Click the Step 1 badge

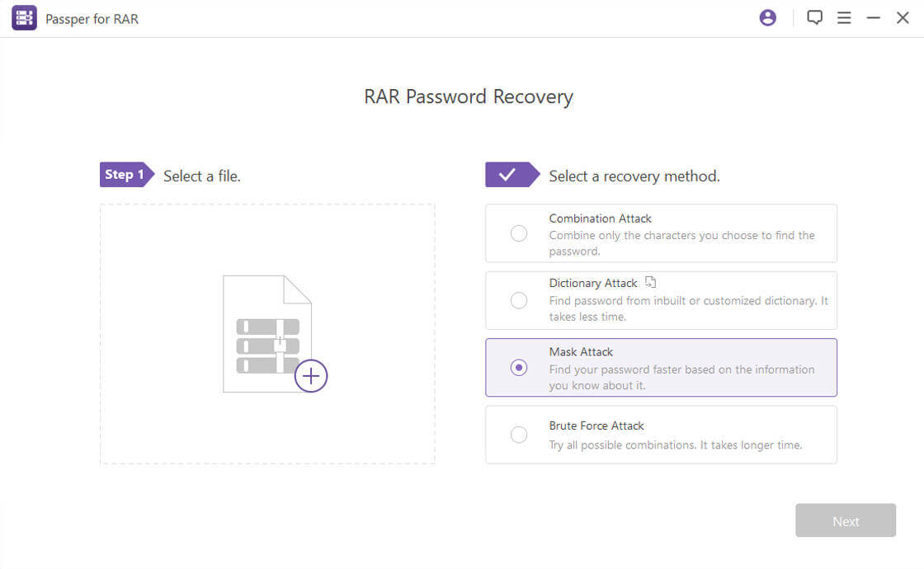click(x=125, y=175)
